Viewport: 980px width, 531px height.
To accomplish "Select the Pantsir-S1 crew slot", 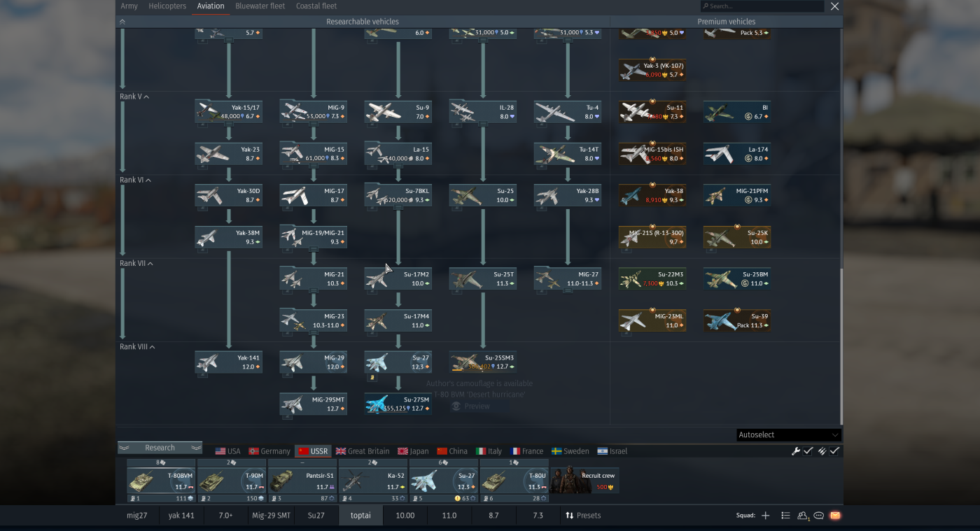I will click(302, 481).
